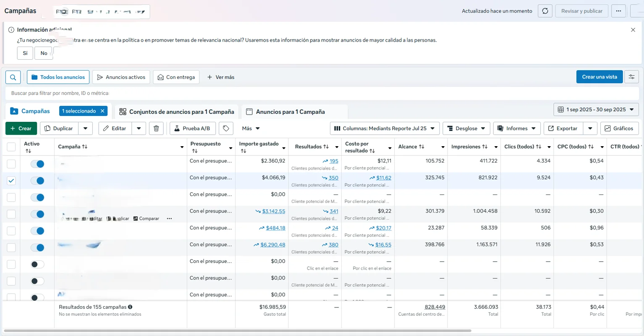The width and height of the screenshot is (644, 336).
Task: Switch to Conjuntos de anuncios tab
Action: 177,112
